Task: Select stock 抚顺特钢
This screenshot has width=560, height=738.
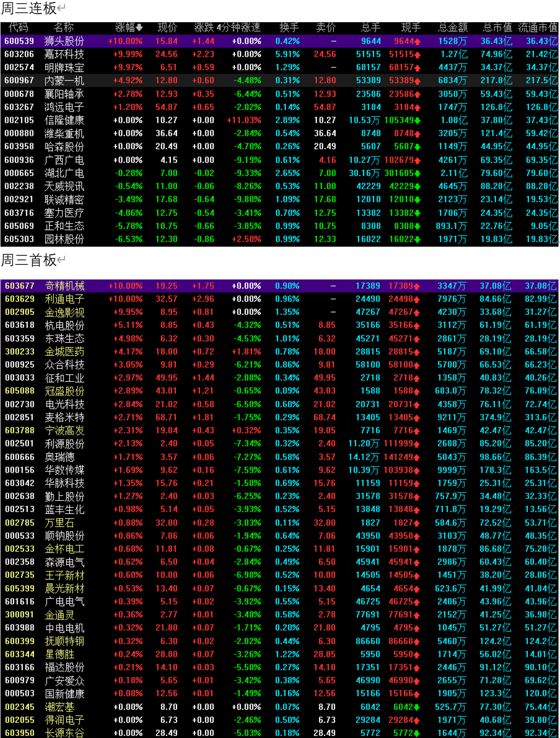Action: (x=65, y=642)
